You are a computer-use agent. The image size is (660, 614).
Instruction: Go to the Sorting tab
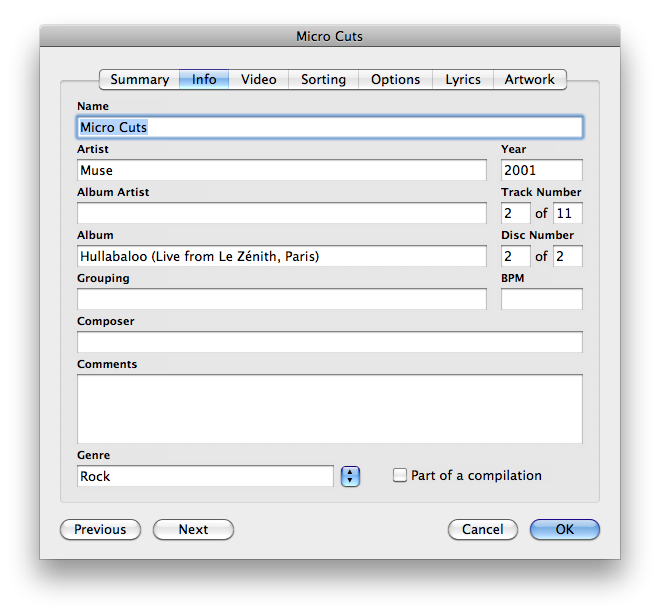click(323, 80)
